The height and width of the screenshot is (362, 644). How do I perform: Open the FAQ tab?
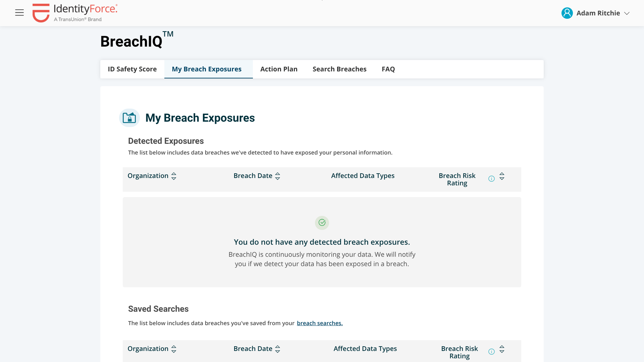[388, 69]
